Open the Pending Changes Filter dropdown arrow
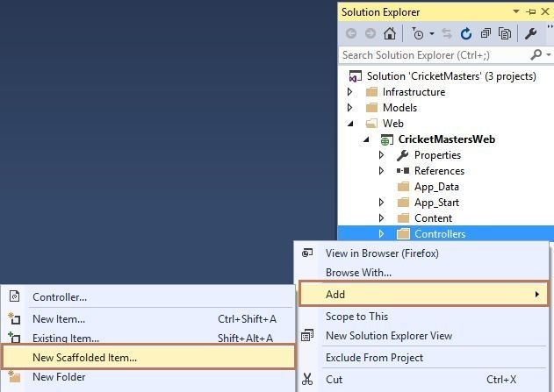 432,34
